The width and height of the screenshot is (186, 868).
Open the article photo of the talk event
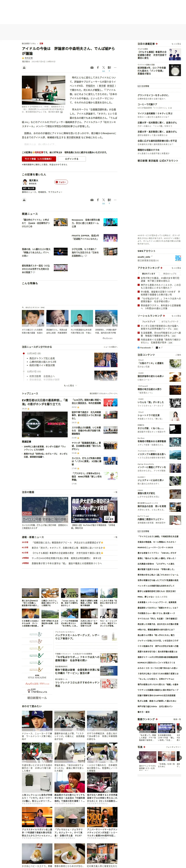(44, 90)
